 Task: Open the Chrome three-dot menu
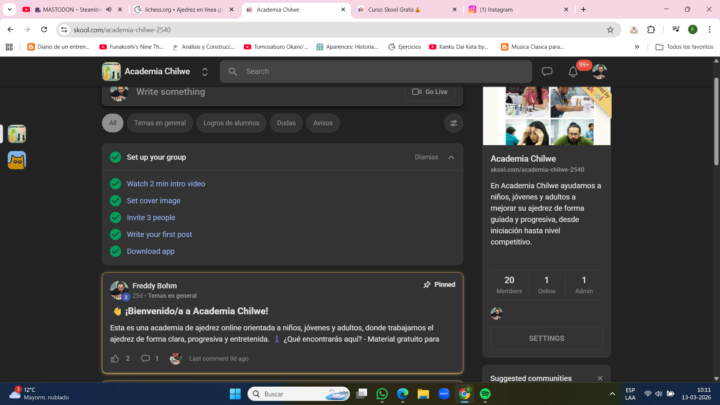(x=709, y=29)
